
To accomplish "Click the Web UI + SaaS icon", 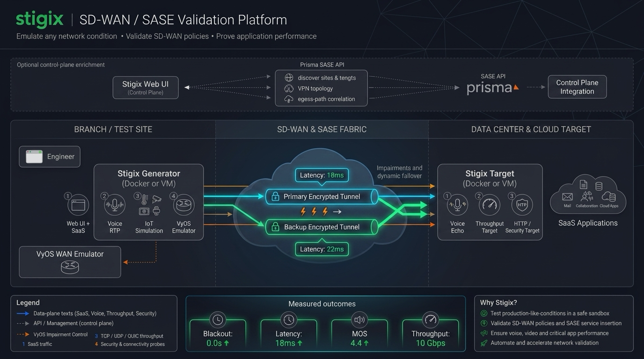I will (x=78, y=205).
